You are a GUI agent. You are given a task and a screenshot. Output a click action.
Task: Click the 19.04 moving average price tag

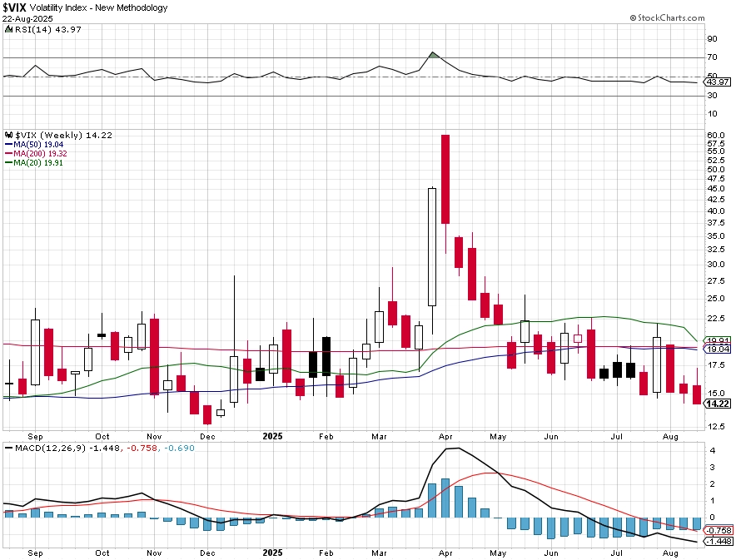point(717,349)
